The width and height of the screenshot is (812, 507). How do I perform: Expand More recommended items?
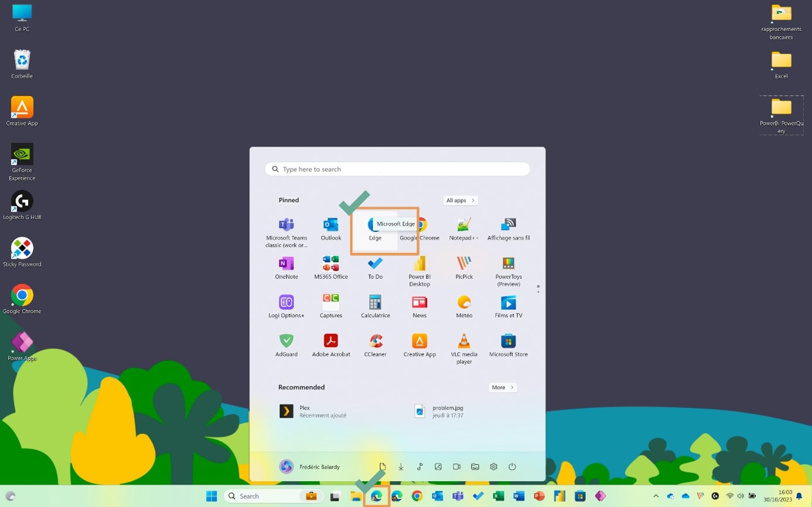pyautogui.click(x=503, y=388)
